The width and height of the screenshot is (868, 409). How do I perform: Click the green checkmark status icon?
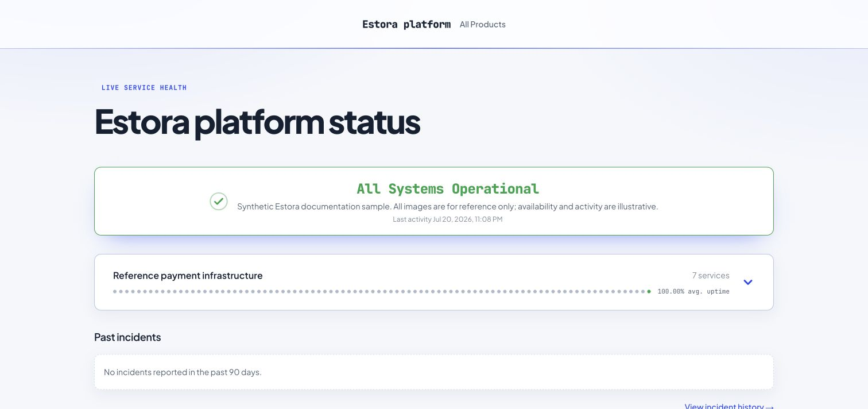click(219, 201)
